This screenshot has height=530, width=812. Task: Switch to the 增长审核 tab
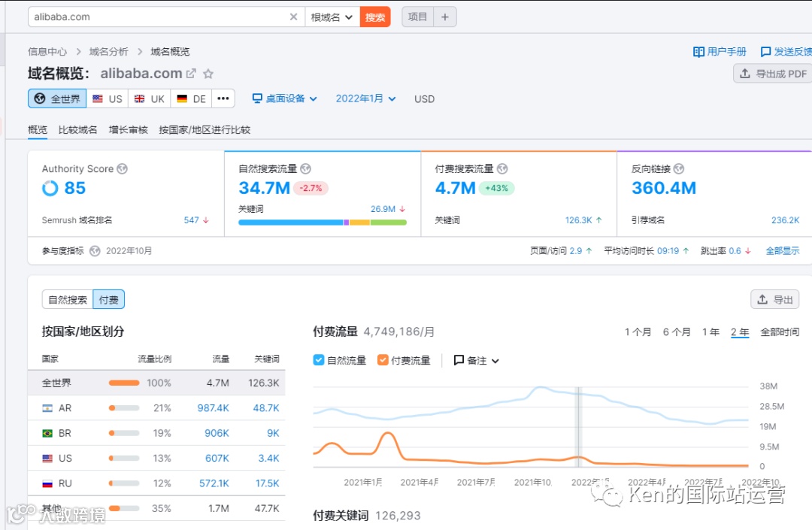coord(128,129)
